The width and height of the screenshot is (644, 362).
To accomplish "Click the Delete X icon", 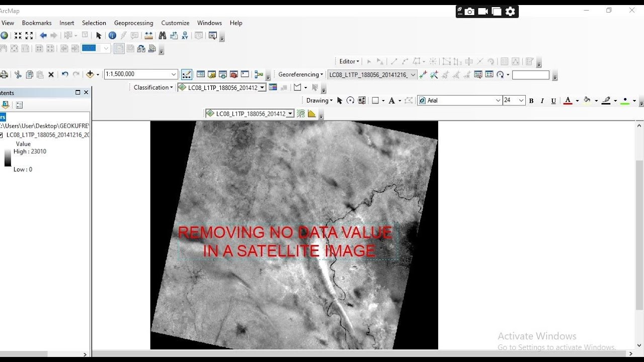I will point(51,74).
